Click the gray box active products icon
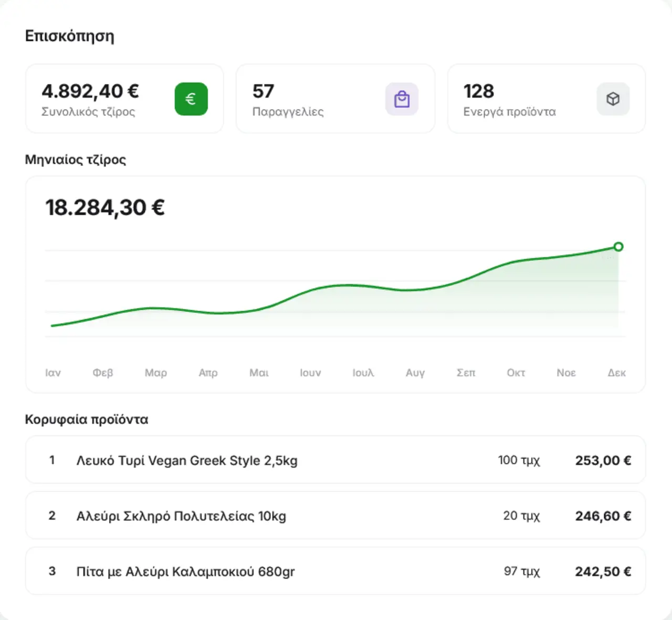 [x=613, y=99]
